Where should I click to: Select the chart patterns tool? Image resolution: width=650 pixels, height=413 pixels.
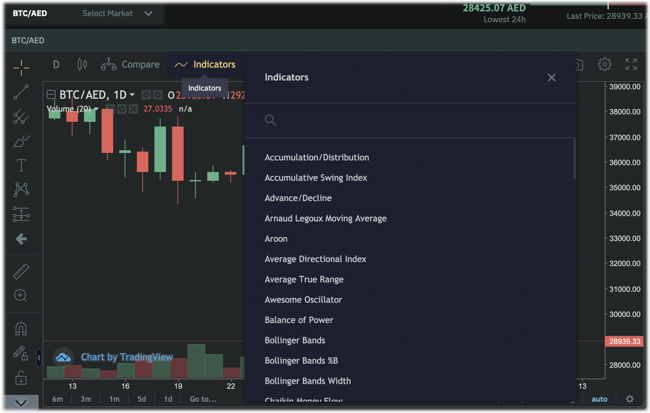pyautogui.click(x=21, y=189)
